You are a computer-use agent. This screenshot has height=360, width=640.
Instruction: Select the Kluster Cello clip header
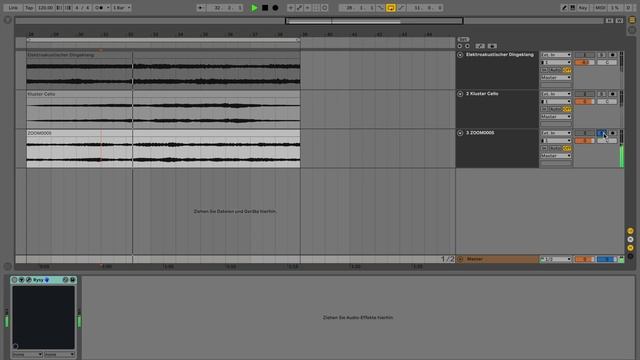click(163, 94)
